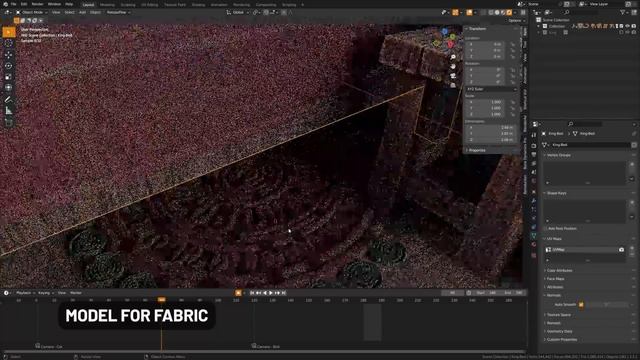Open the viewport Add menu

coord(82,13)
